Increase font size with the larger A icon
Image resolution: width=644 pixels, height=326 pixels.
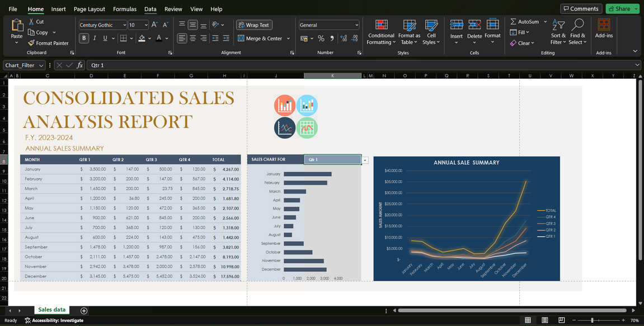154,25
